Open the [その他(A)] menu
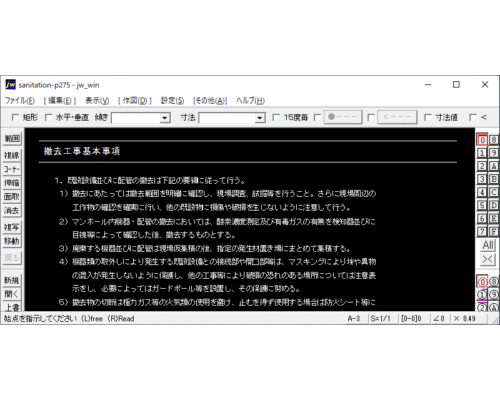This screenshot has width=500, height=400. click(x=210, y=101)
